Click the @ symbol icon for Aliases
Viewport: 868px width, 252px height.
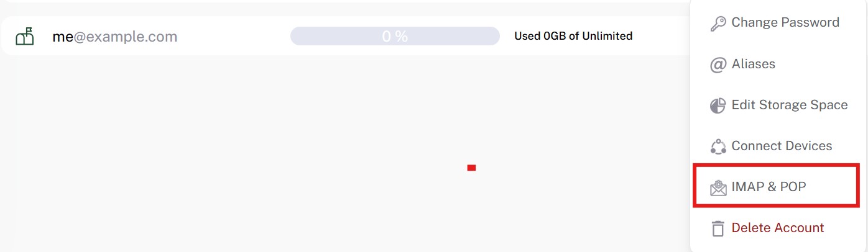click(718, 65)
